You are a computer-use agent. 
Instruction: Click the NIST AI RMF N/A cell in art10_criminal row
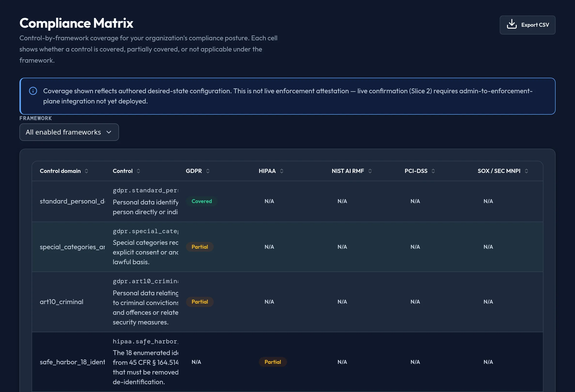(342, 302)
